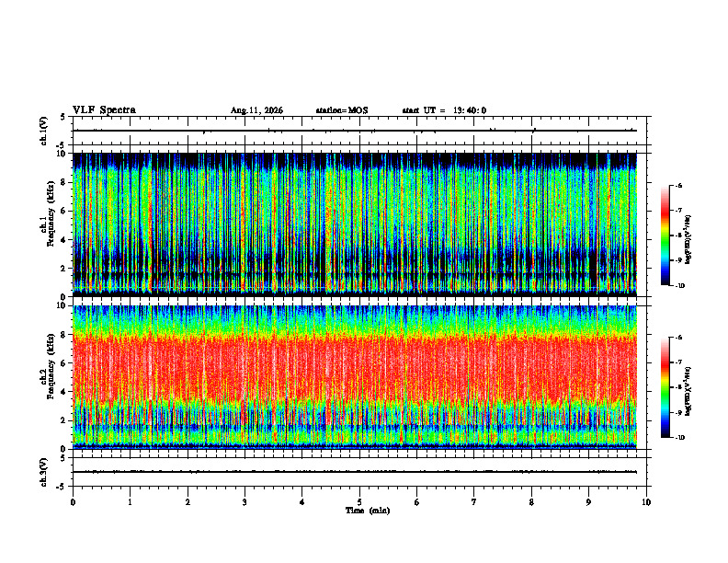Image resolution: width=728 pixels, height=563 pixels.
Task: Click the -10 label on lower colorbar
Action: 679,437
